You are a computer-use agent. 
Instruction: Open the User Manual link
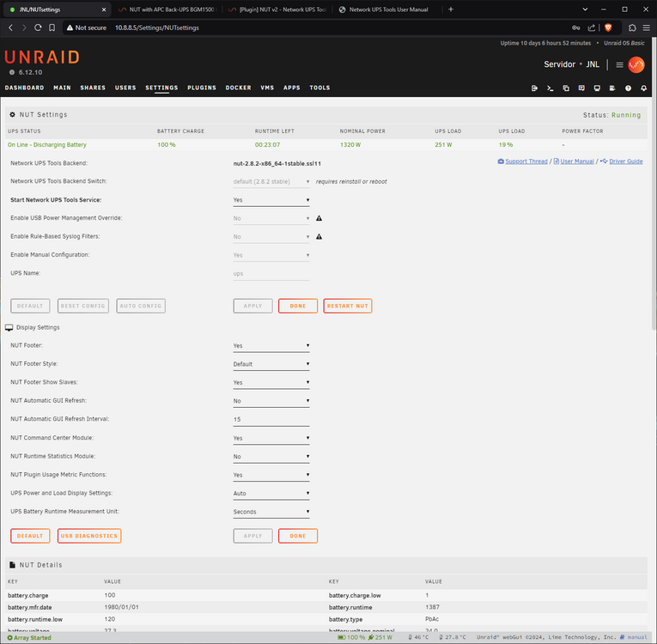pyautogui.click(x=577, y=161)
